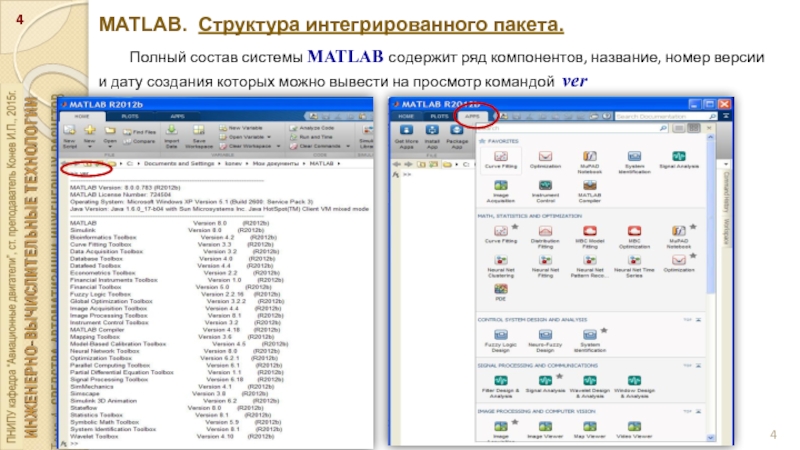The image size is (800, 450).
Task: Toggle favorite star on System Identification app
Action: pos(605,328)
